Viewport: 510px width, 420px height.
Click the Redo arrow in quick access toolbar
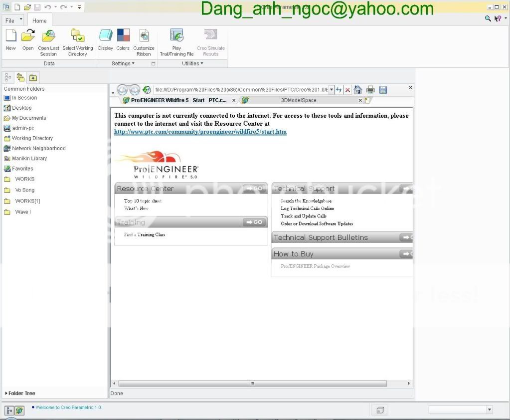click(63, 7)
